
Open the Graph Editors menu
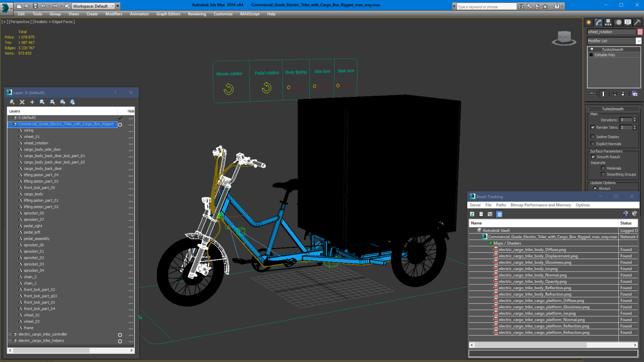tap(168, 14)
